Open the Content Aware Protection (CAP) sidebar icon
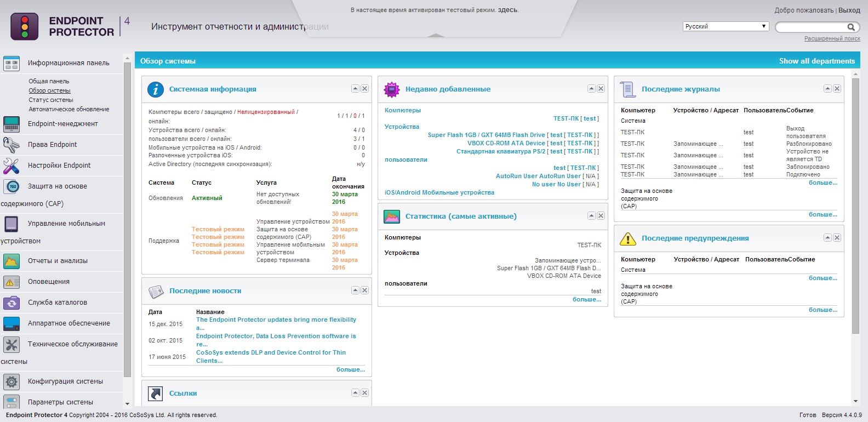This screenshot has height=422, width=868. (12, 186)
